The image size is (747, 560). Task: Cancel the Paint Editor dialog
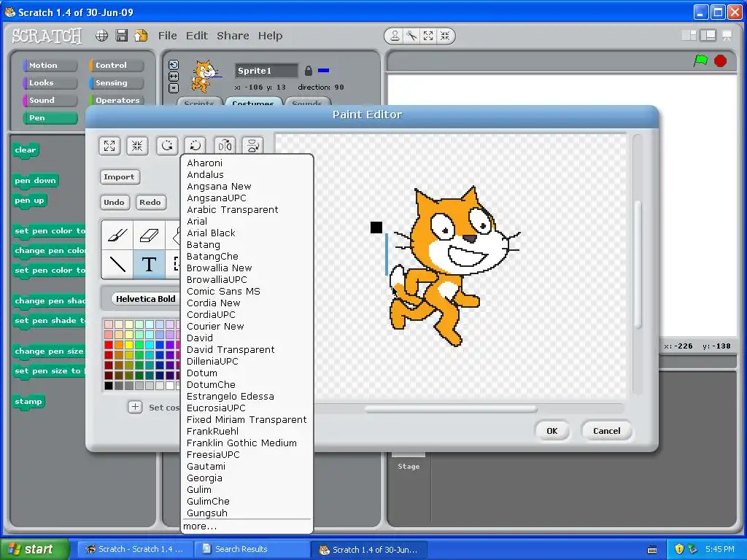coord(606,431)
